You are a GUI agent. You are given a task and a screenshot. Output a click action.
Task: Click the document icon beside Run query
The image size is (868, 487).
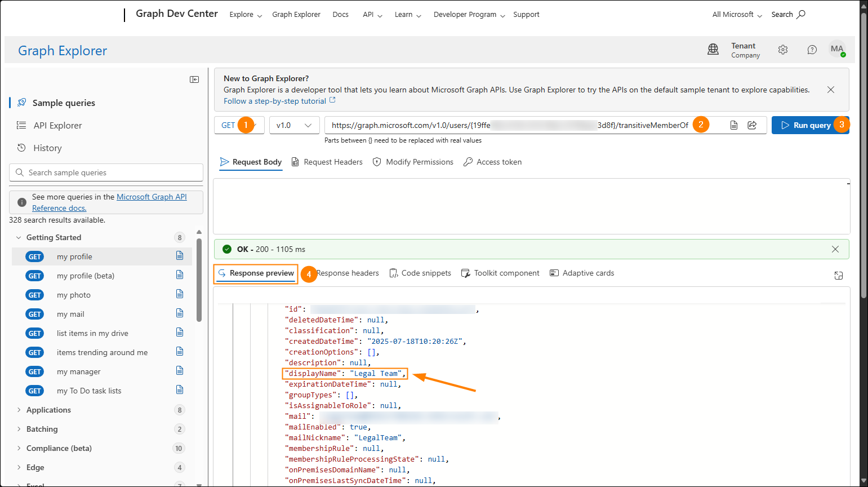click(734, 125)
